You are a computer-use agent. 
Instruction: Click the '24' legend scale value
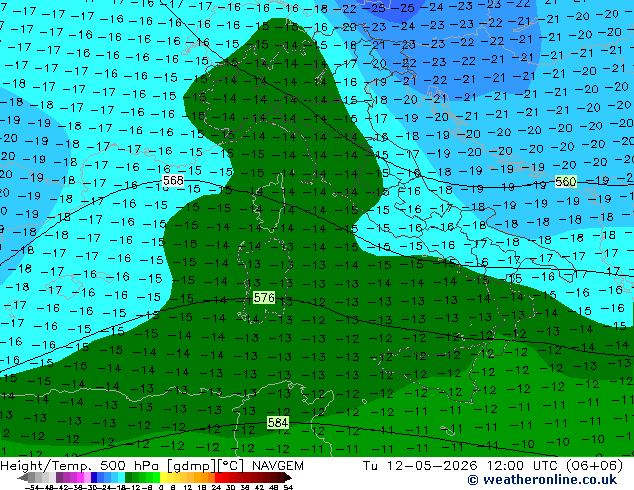[216, 488]
